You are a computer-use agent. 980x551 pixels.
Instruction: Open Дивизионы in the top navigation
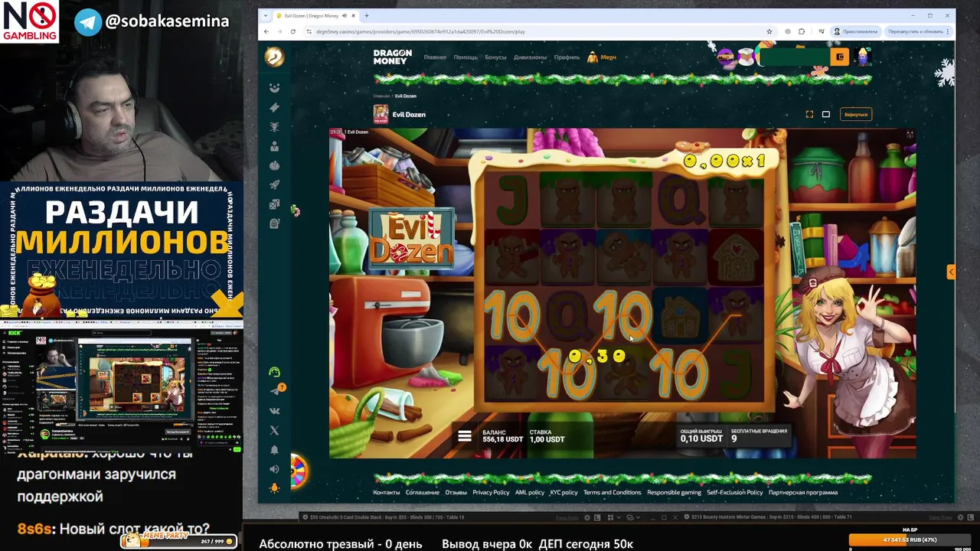[x=530, y=57]
